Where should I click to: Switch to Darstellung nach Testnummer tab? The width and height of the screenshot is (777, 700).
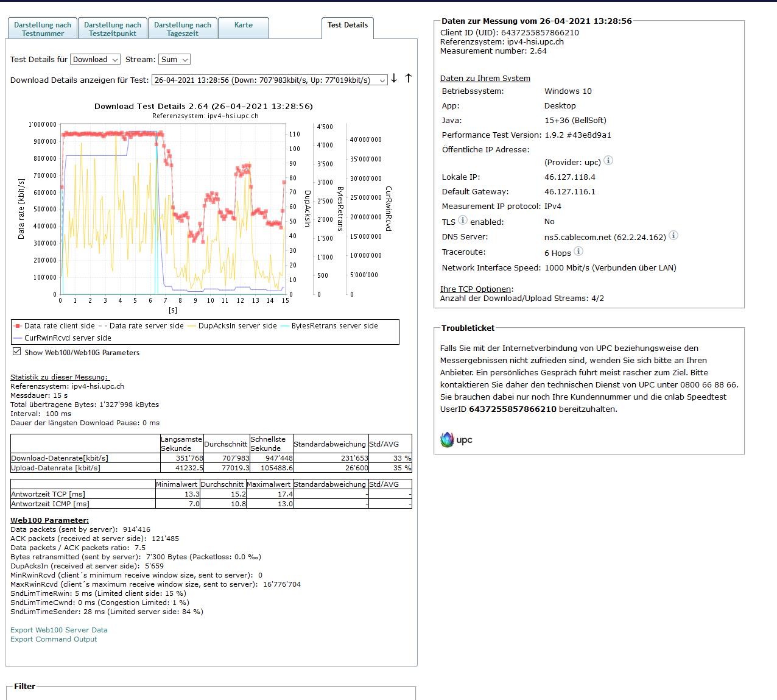(x=43, y=29)
